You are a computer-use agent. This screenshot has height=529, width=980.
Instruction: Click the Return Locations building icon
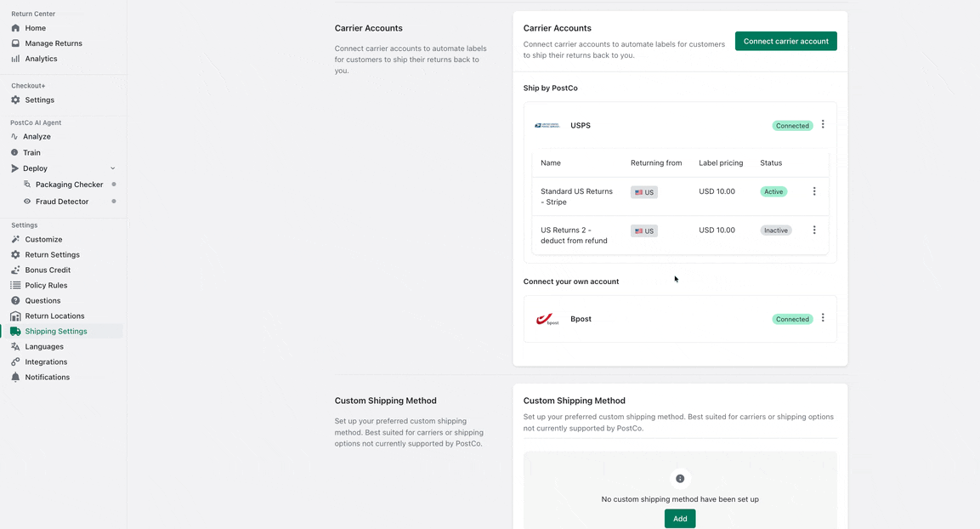point(15,316)
